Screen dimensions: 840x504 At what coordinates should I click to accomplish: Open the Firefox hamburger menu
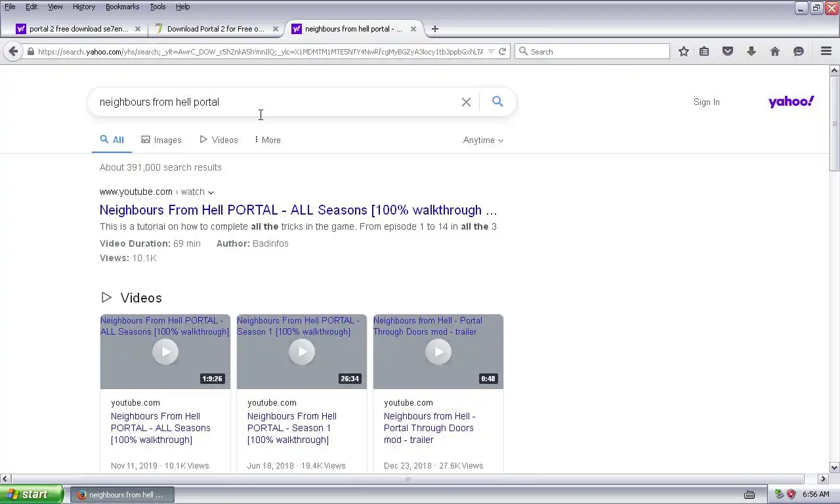tap(826, 51)
